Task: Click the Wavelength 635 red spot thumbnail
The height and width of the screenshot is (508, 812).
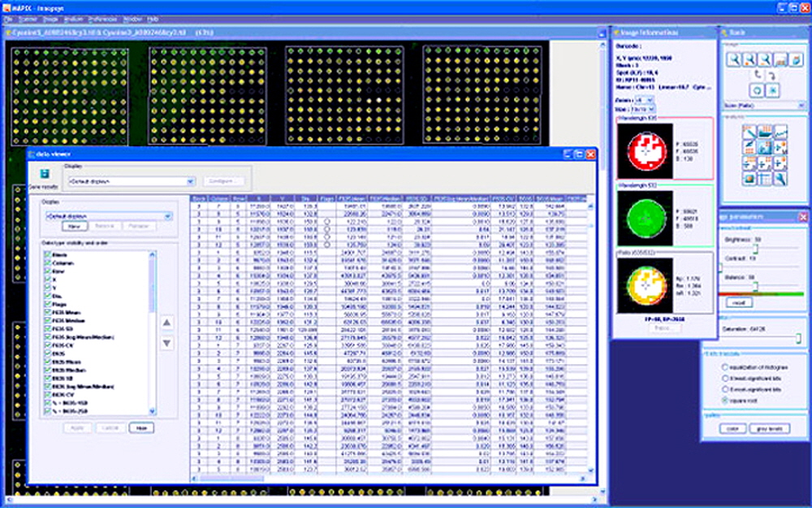Action: (x=646, y=151)
